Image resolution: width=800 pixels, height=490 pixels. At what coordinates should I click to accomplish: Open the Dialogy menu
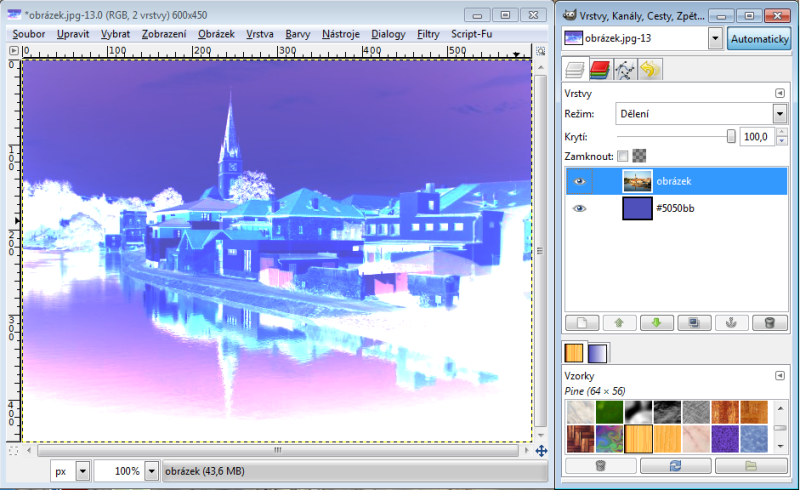(x=388, y=34)
